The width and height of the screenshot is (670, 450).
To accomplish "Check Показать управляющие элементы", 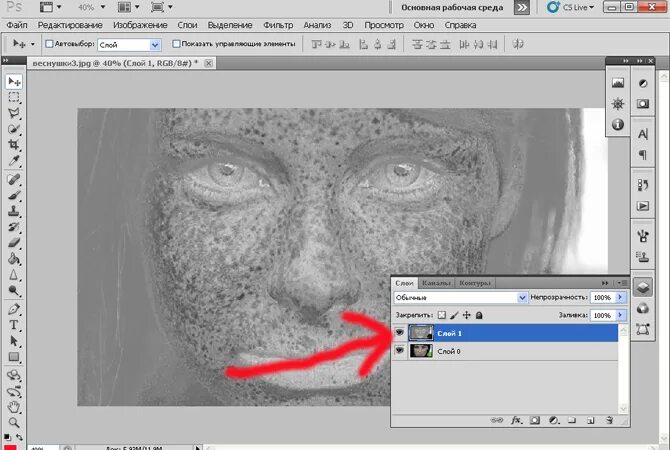I will [x=176, y=44].
